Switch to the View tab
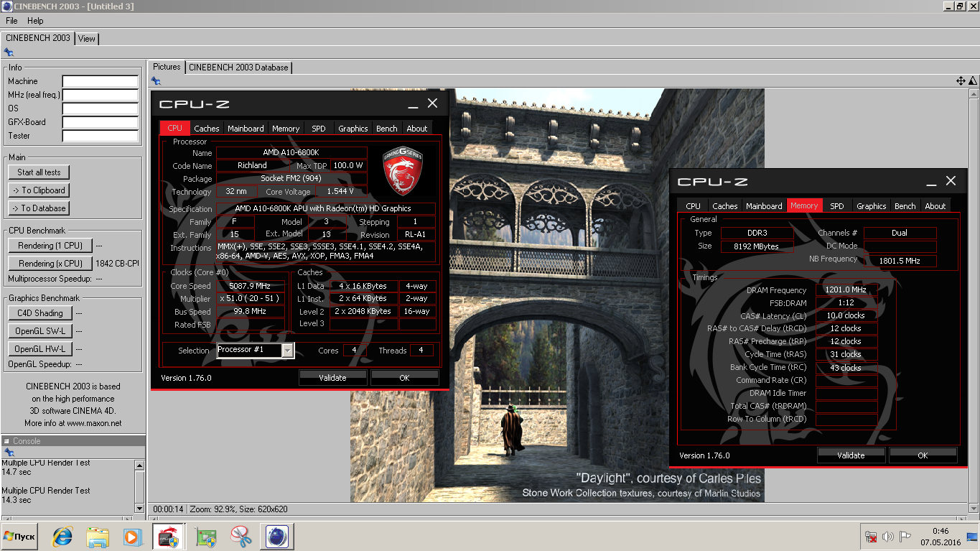980x551 pixels. click(x=87, y=39)
